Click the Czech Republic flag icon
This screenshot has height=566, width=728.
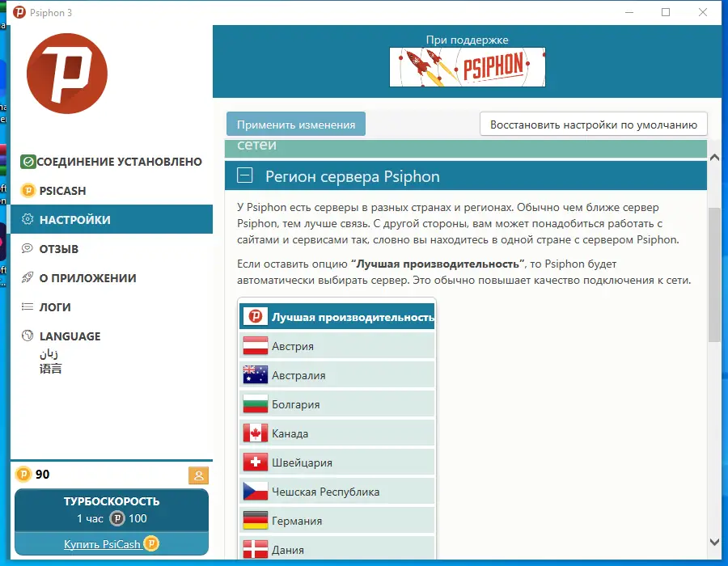(256, 492)
